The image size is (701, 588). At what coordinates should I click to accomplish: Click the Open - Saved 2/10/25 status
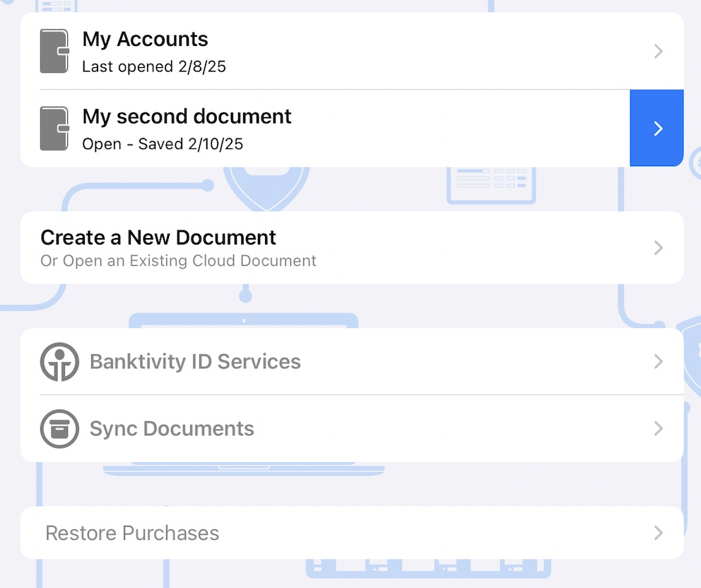(163, 144)
